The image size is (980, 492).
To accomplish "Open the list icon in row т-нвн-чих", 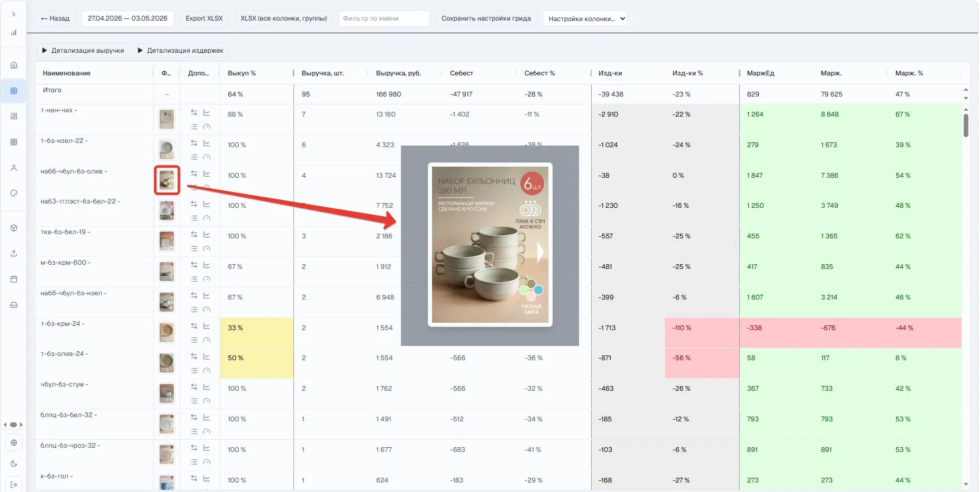I will pos(194,127).
